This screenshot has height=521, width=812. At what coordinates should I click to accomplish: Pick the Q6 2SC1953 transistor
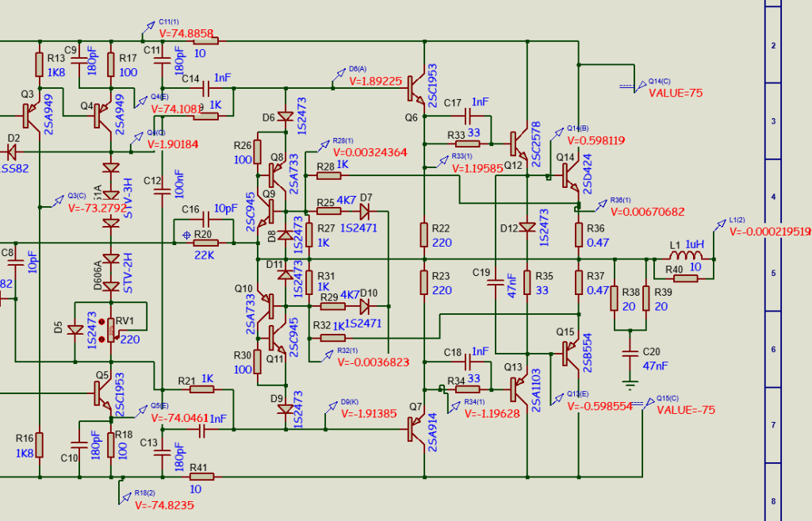pyautogui.click(x=417, y=89)
